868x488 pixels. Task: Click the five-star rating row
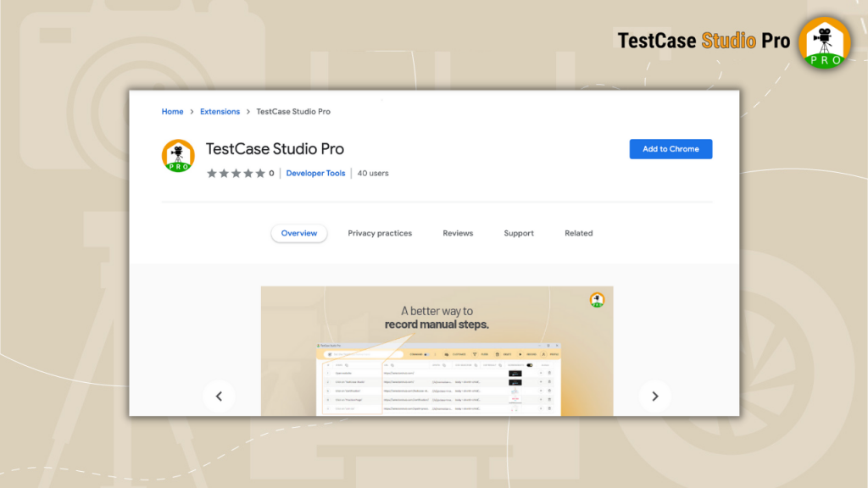[x=236, y=173]
